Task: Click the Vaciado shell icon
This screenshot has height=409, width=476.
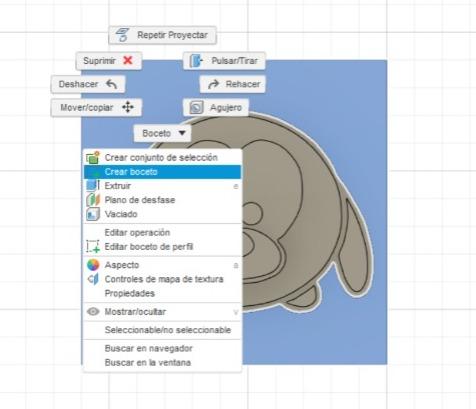Action: click(93, 214)
